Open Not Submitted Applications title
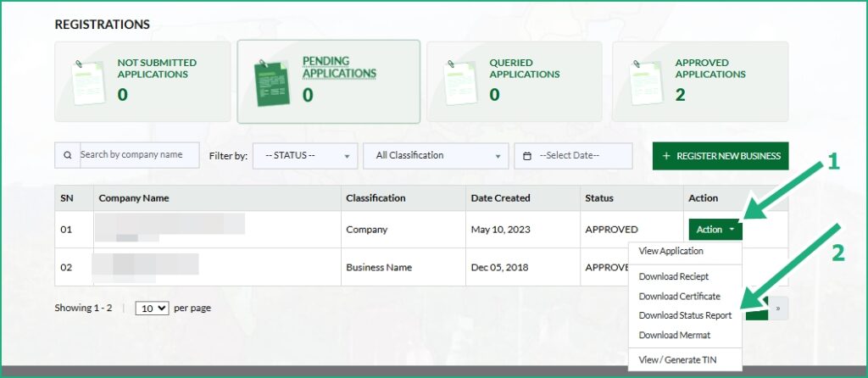The image size is (868, 378). (157, 69)
